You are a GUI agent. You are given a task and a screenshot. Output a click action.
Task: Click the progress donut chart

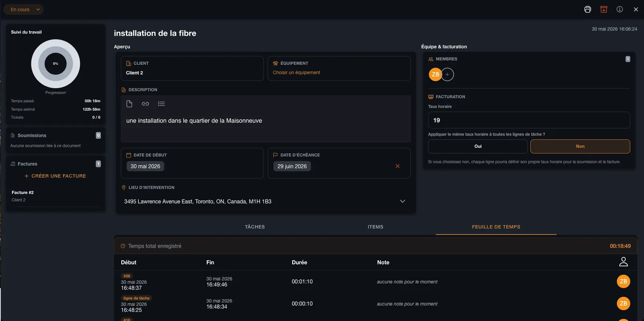click(56, 64)
